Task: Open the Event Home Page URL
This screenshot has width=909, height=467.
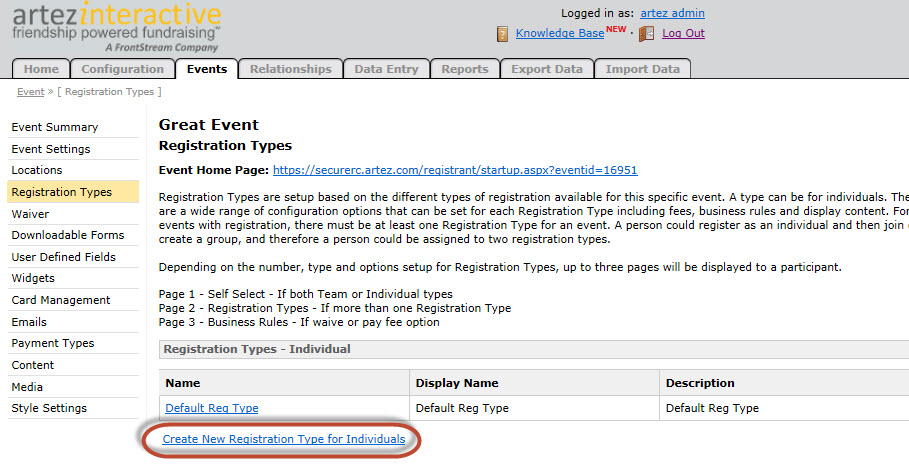Action: (x=455, y=170)
